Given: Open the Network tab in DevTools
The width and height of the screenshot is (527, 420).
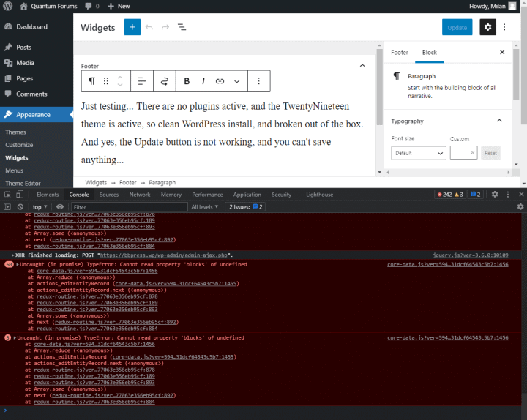Looking at the screenshot, I should coord(140,195).
